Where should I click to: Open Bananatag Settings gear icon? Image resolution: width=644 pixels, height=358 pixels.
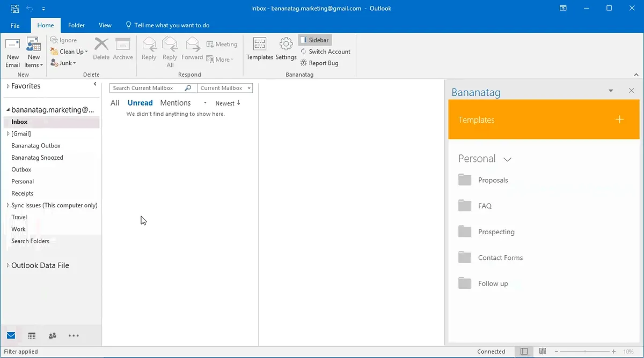click(x=286, y=49)
